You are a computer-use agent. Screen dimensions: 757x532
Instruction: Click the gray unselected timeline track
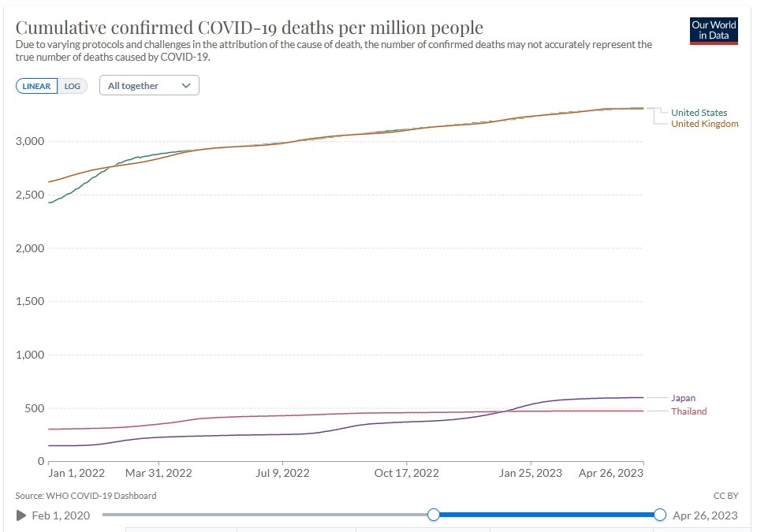coord(265,515)
